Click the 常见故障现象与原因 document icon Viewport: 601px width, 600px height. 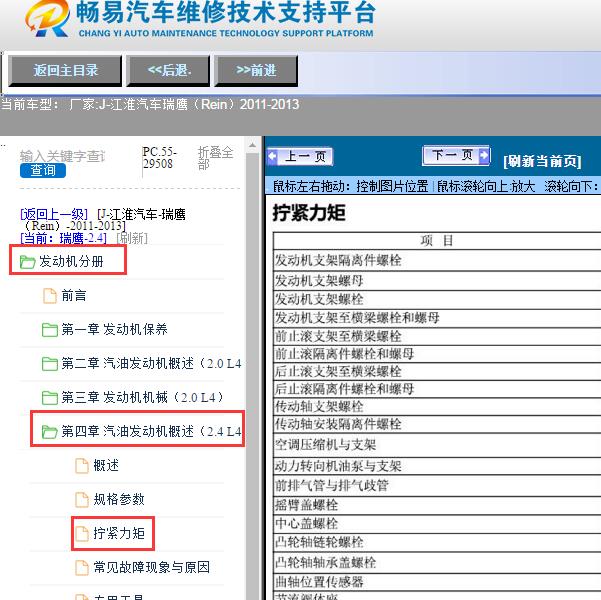[82, 567]
